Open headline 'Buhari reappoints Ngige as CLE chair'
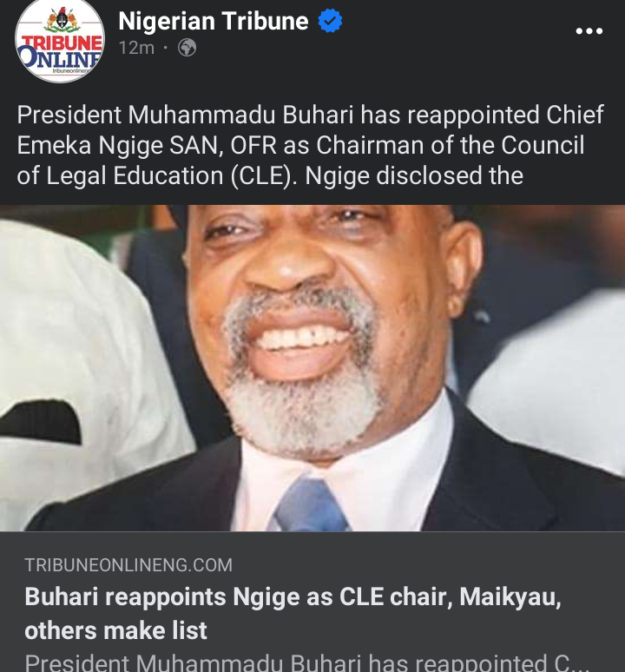Screen dimensions: 625x672 point(293,597)
